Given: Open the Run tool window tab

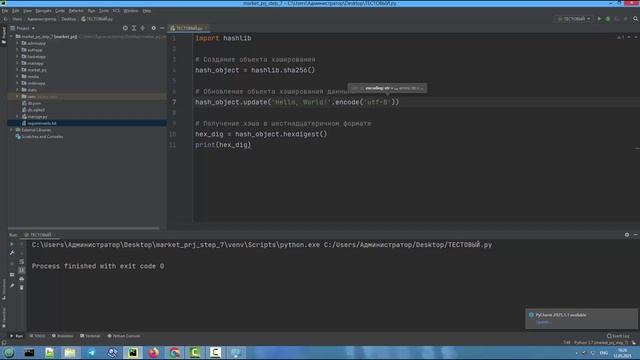Looking at the screenshot, I should pos(16,336).
